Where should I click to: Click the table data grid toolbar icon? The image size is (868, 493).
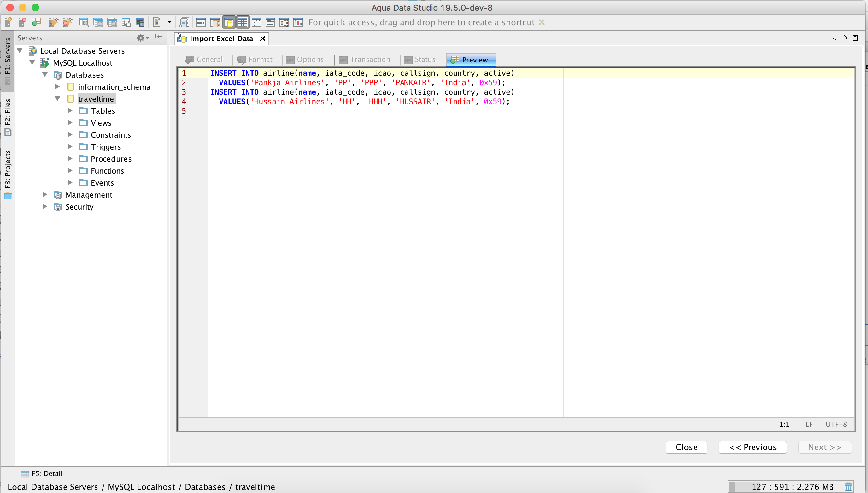tap(201, 22)
